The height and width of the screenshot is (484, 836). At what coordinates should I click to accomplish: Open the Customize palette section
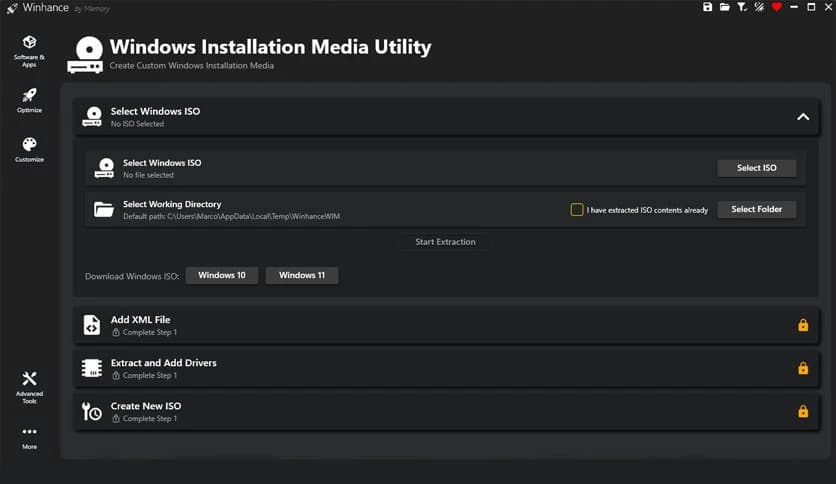point(29,149)
